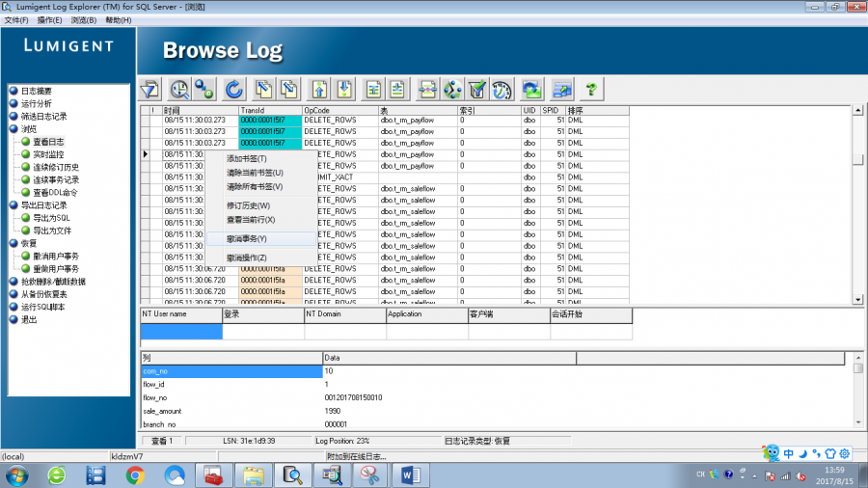Select 筛选日志记录 in sidebar
The image size is (868, 488).
(43, 116)
